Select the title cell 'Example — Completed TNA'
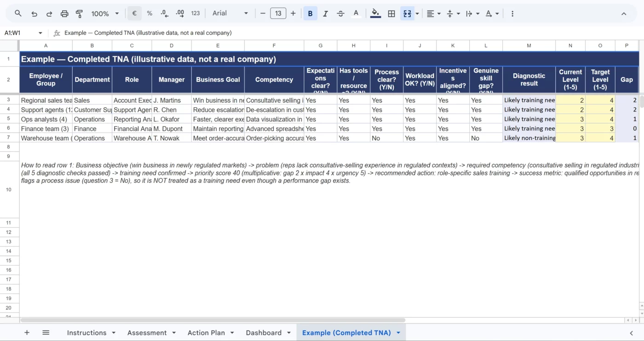 coord(329,59)
